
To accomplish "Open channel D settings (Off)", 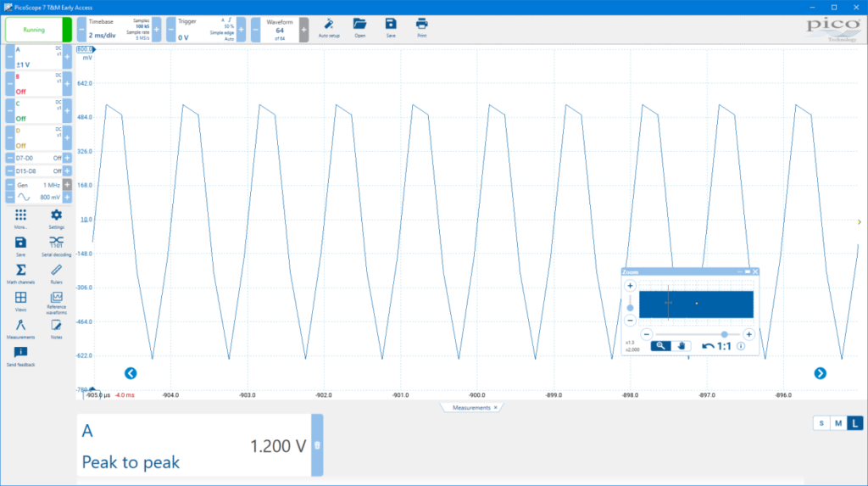I will (x=38, y=138).
